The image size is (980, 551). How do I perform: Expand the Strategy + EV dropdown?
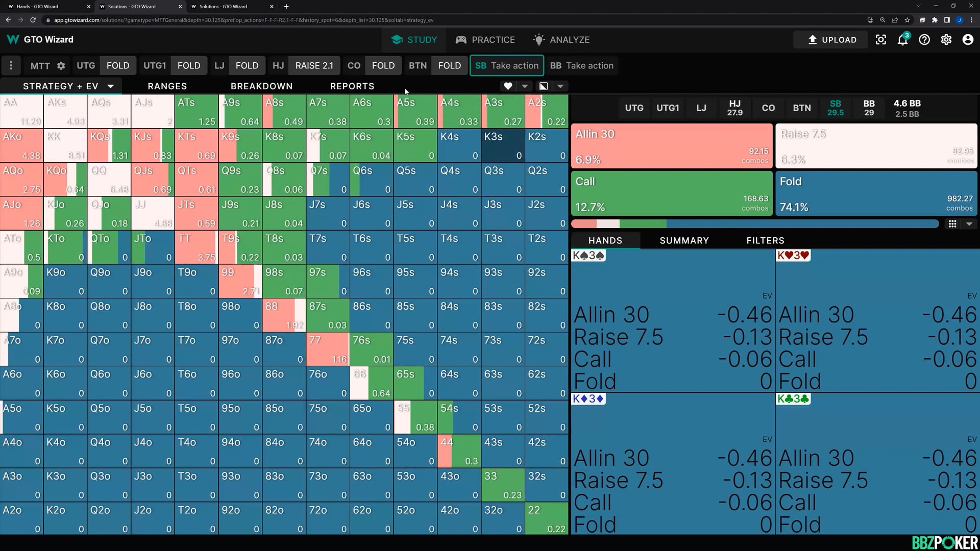coord(110,86)
